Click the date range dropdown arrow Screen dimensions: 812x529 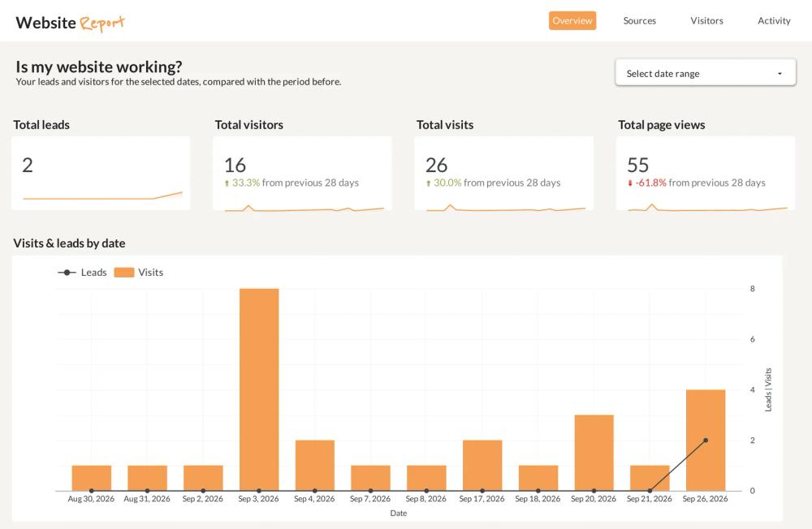[780, 74]
